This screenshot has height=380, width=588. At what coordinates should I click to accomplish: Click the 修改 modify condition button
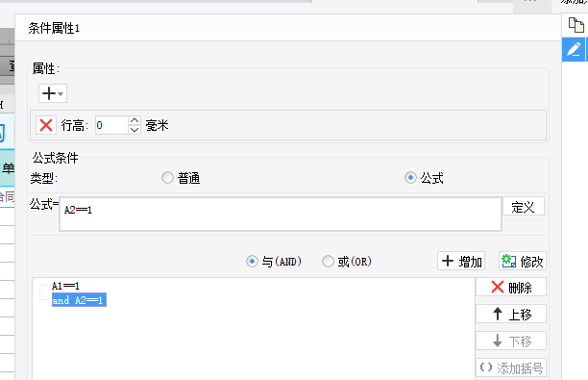tap(523, 261)
